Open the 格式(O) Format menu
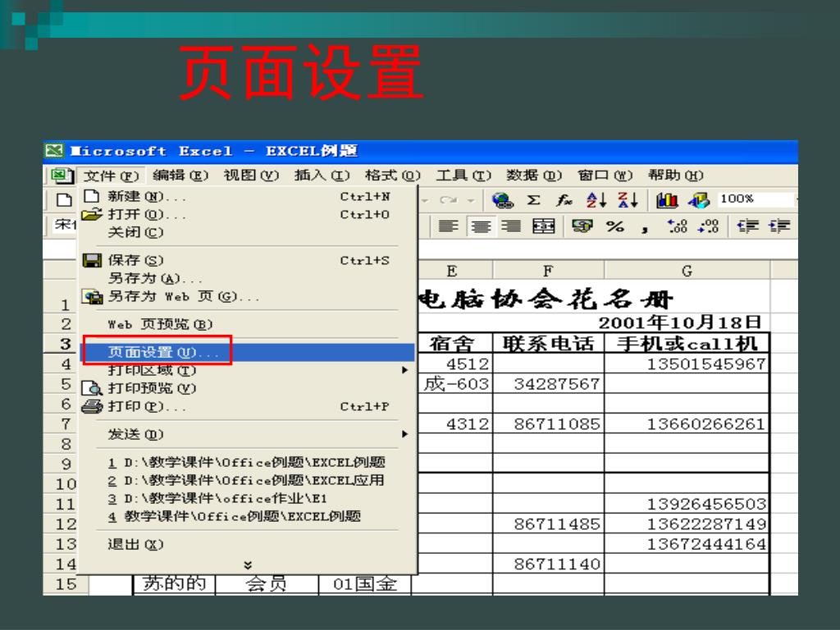The height and width of the screenshot is (630, 840). click(x=392, y=176)
